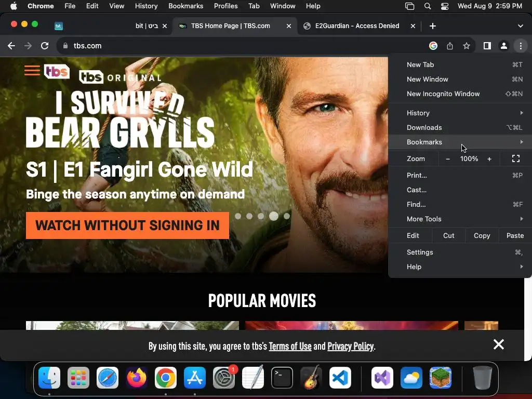The height and width of the screenshot is (399, 532).
Task: Click Paste in the Edit row
Action: point(515,236)
